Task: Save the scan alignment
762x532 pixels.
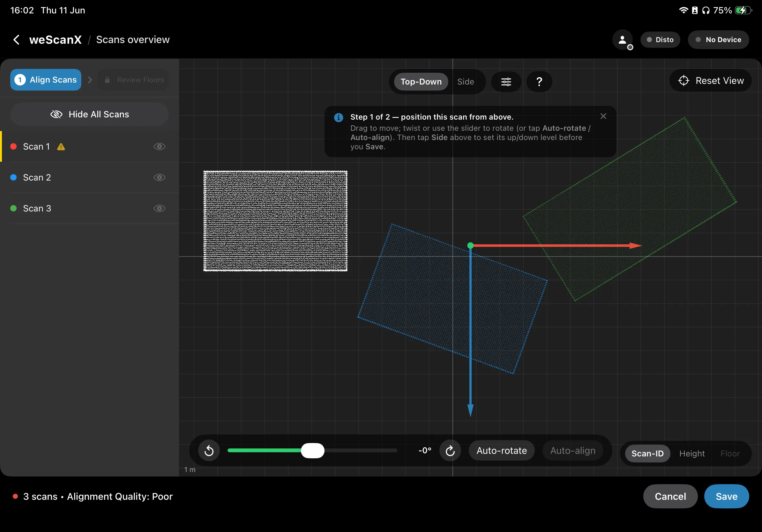Action: [727, 496]
